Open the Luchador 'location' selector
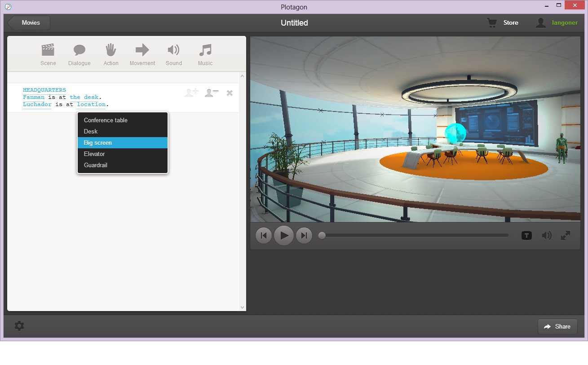 pos(91,104)
